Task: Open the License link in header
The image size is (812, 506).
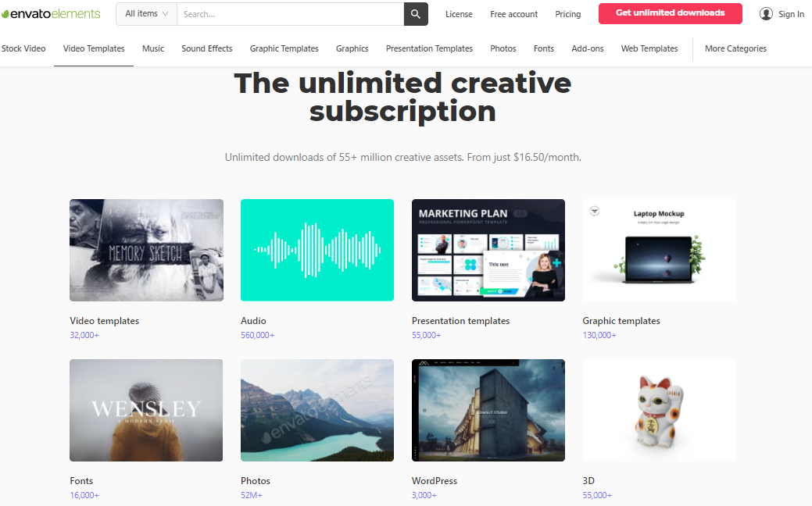Action: [x=459, y=14]
